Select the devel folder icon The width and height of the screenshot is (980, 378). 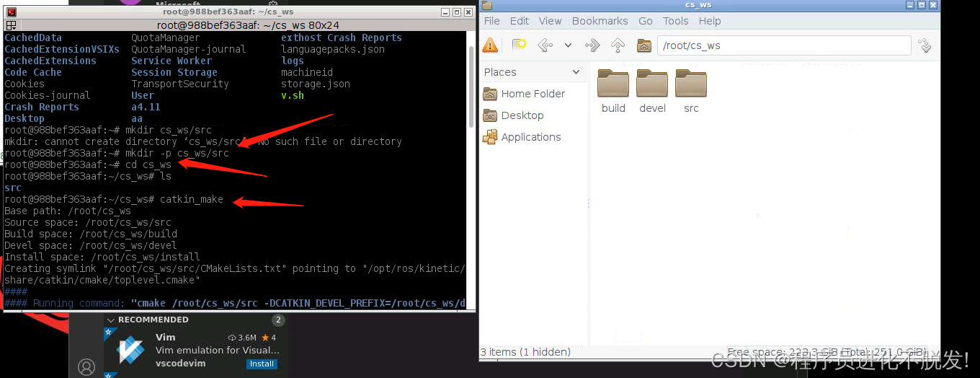point(652,84)
